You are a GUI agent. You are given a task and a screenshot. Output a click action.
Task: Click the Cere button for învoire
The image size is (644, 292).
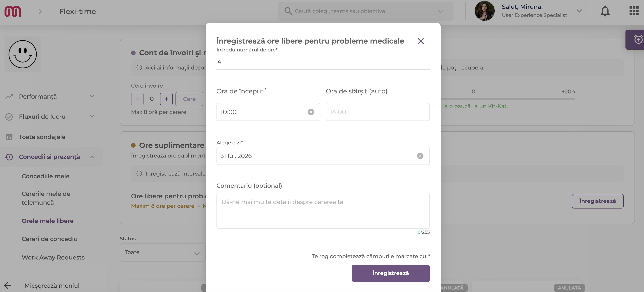click(x=189, y=99)
